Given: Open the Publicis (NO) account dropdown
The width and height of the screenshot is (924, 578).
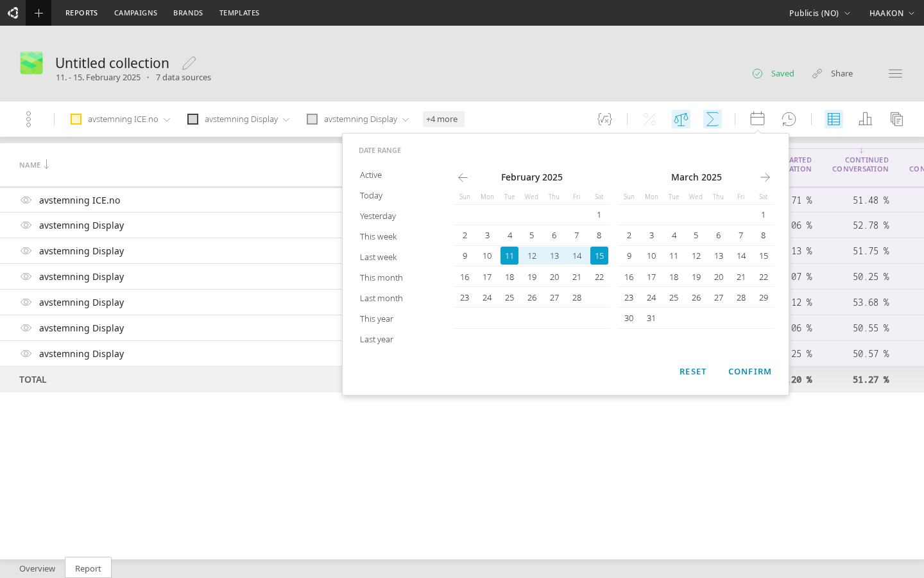Looking at the screenshot, I should [x=819, y=12].
